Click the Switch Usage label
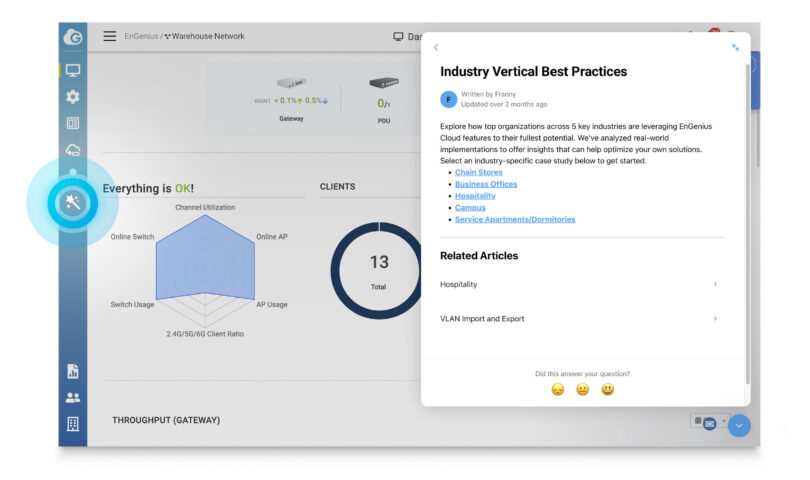The width and height of the screenshot is (810, 480). tap(132, 304)
